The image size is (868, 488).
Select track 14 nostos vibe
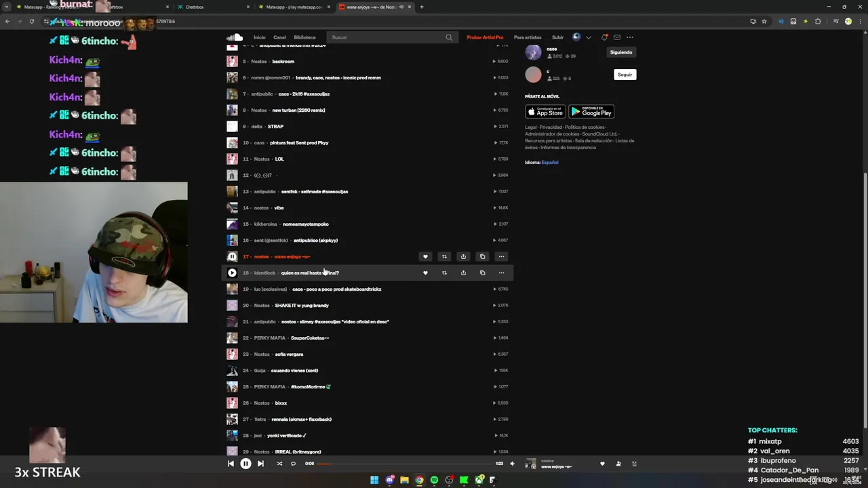tap(366, 207)
